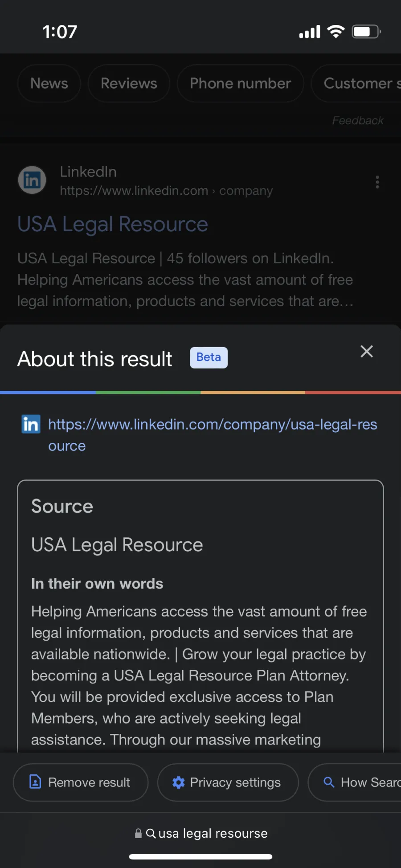Screen dimensions: 401x868
Task: Select the News filter chip
Action: (x=49, y=83)
